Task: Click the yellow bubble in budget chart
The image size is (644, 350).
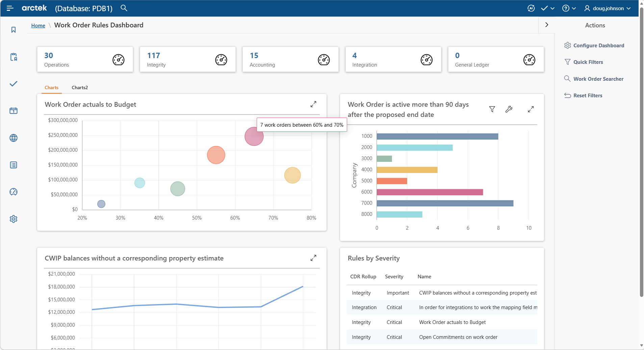Action: (292, 175)
